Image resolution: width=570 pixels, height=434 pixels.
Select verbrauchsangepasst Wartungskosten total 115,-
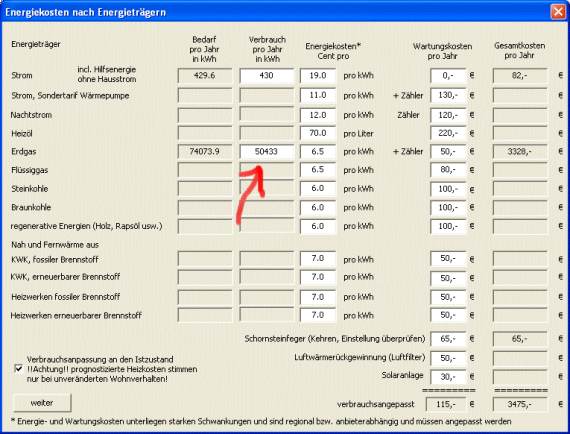[446, 404]
